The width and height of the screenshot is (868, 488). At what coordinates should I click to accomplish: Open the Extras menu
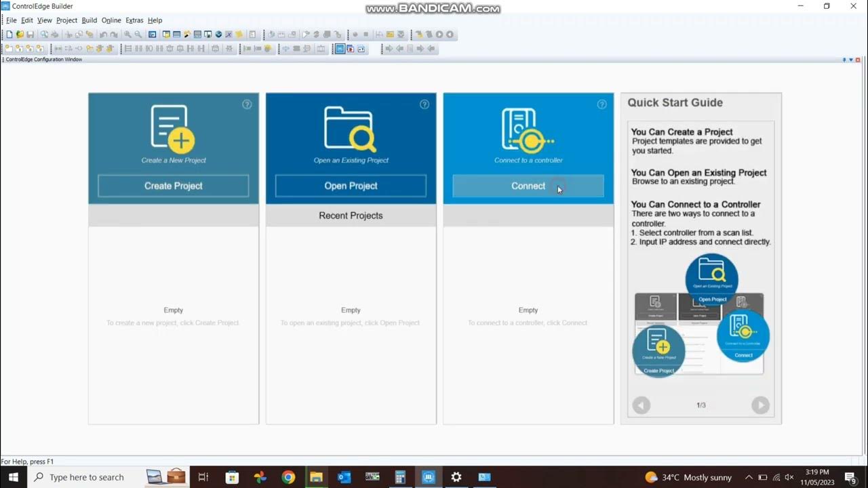click(x=134, y=20)
